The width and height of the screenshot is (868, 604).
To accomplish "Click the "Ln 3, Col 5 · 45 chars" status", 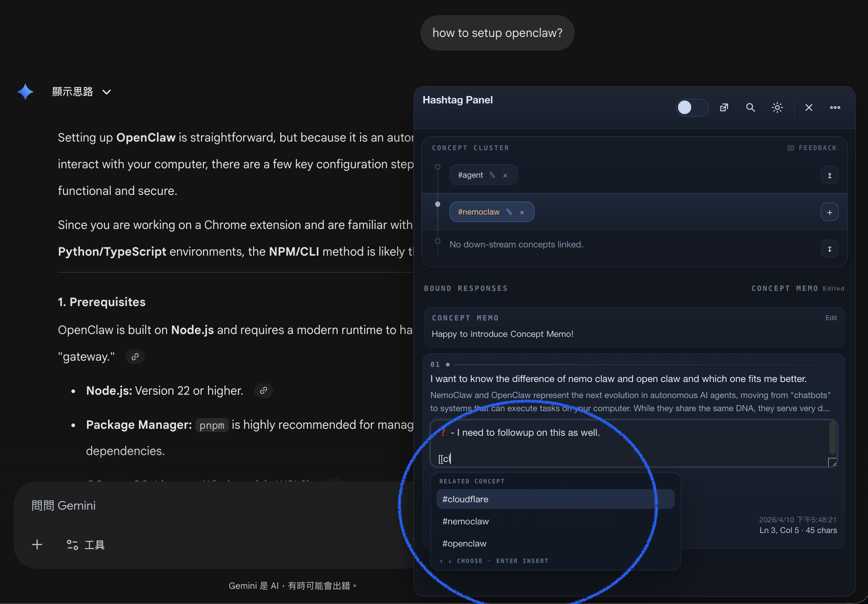I will (x=798, y=530).
